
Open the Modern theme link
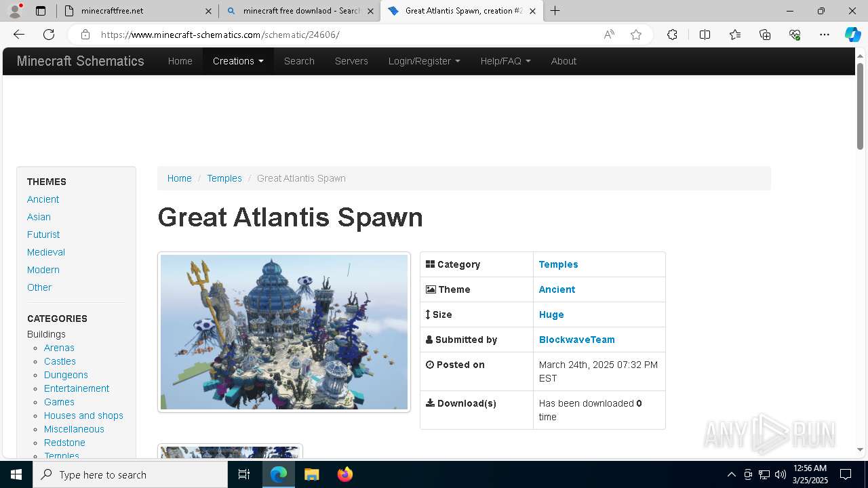click(x=43, y=270)
